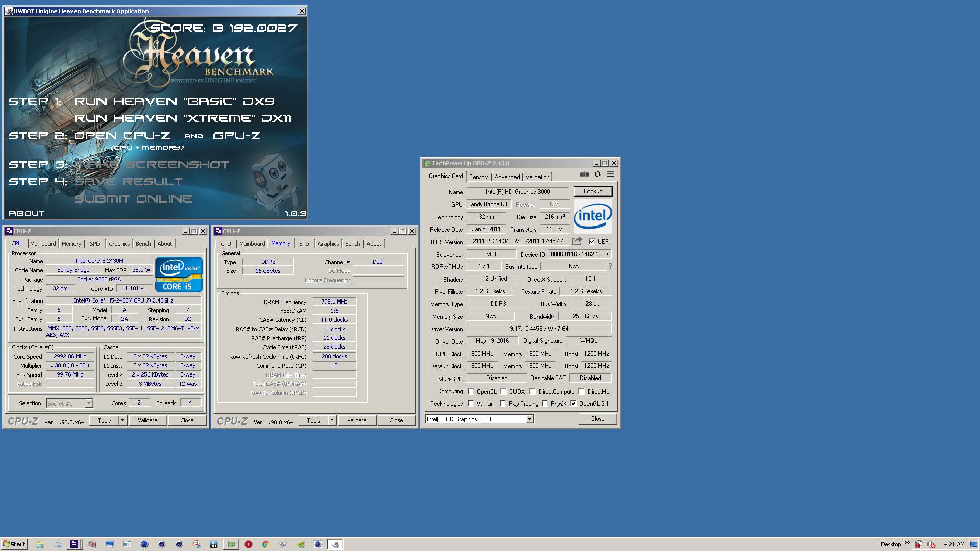Click the Core Speed value field
This screenshot has height=551, width=980.
[70, 356]
